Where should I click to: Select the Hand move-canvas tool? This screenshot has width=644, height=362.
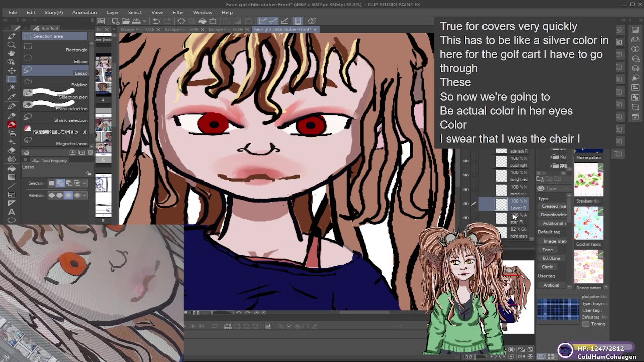coord(11,53)
